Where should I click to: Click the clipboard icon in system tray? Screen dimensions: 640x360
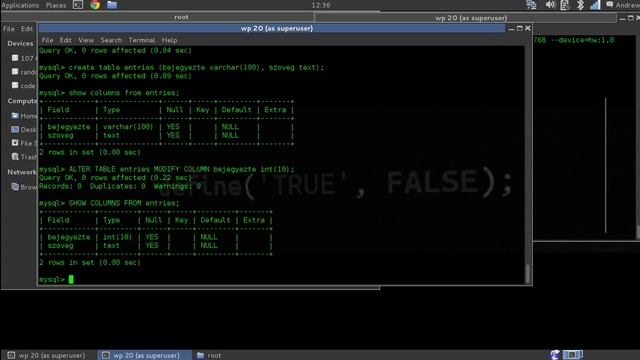coord(565,5)
